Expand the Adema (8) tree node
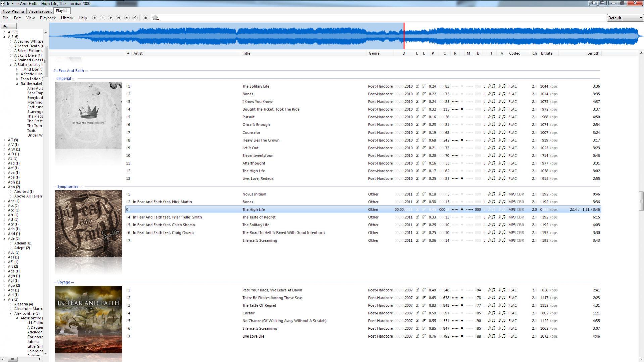This screenshot has width=644, height=362. [11, 243]
